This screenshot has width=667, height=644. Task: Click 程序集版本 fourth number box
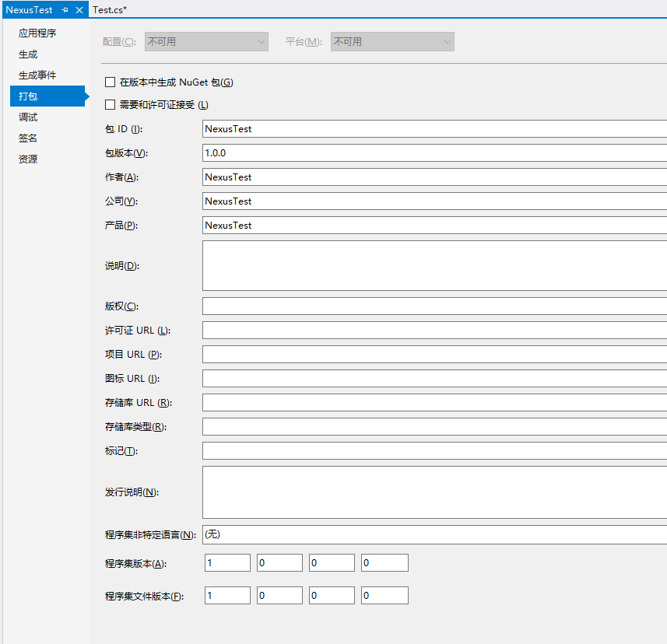coord(385,563)
